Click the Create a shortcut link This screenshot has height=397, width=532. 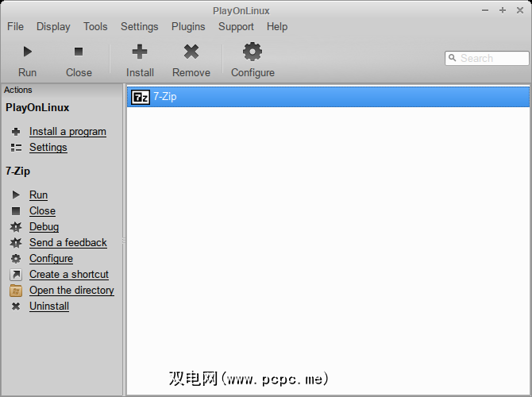(x=69, y=275)
